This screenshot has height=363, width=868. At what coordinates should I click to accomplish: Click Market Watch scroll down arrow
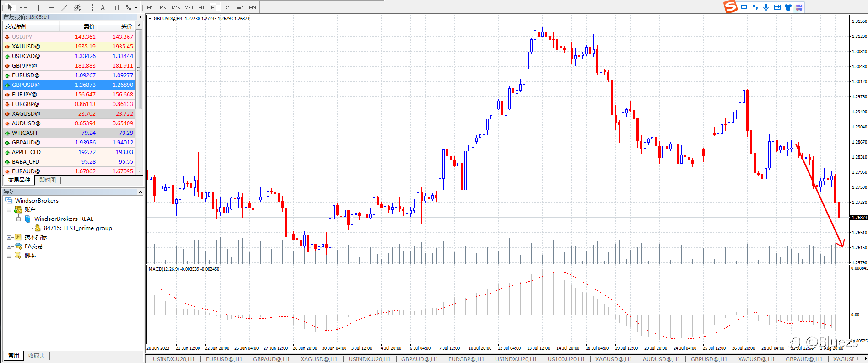point(139,171)
